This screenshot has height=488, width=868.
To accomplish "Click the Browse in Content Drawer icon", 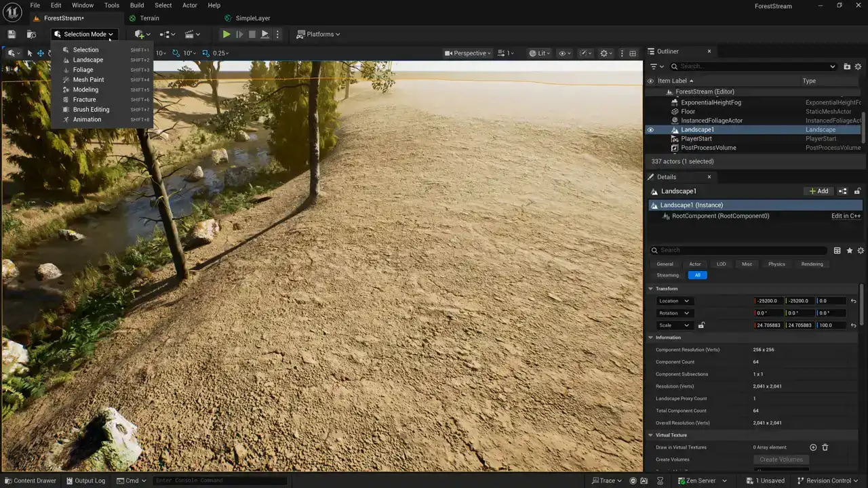I will [x=31, y=35].
